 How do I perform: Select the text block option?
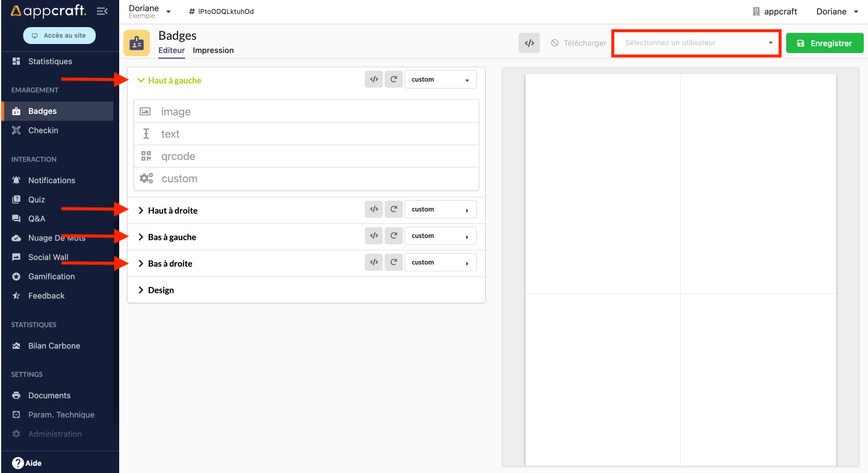pyautogui.click(x=306, y=134)
